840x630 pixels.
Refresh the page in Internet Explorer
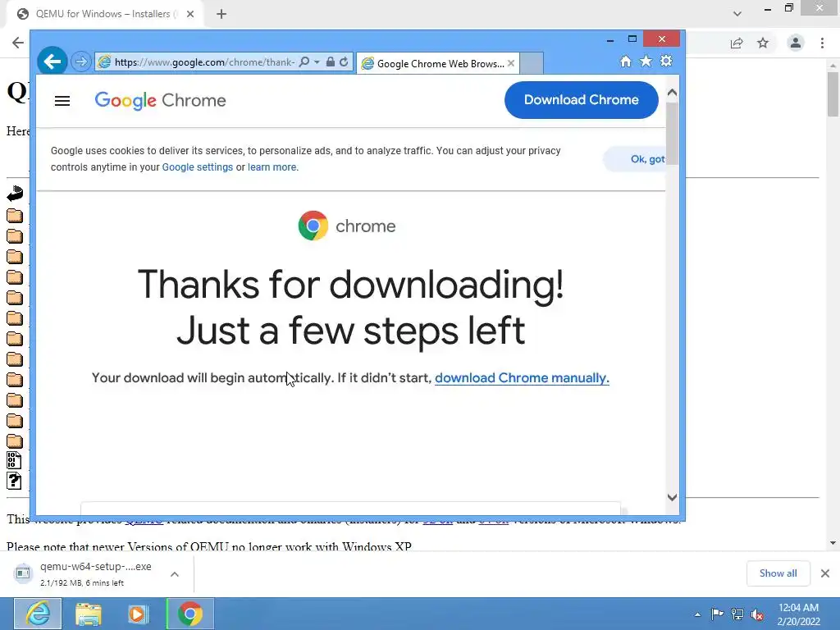344,62
